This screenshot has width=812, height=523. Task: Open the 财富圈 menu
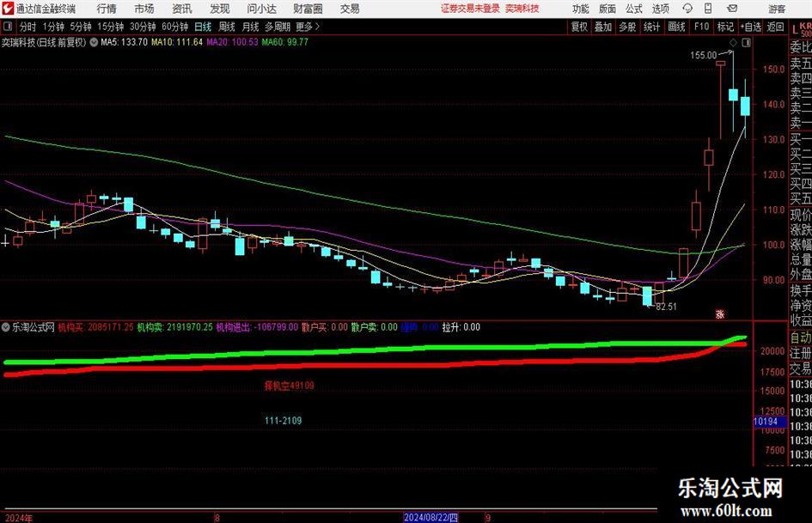click(308, 9)
